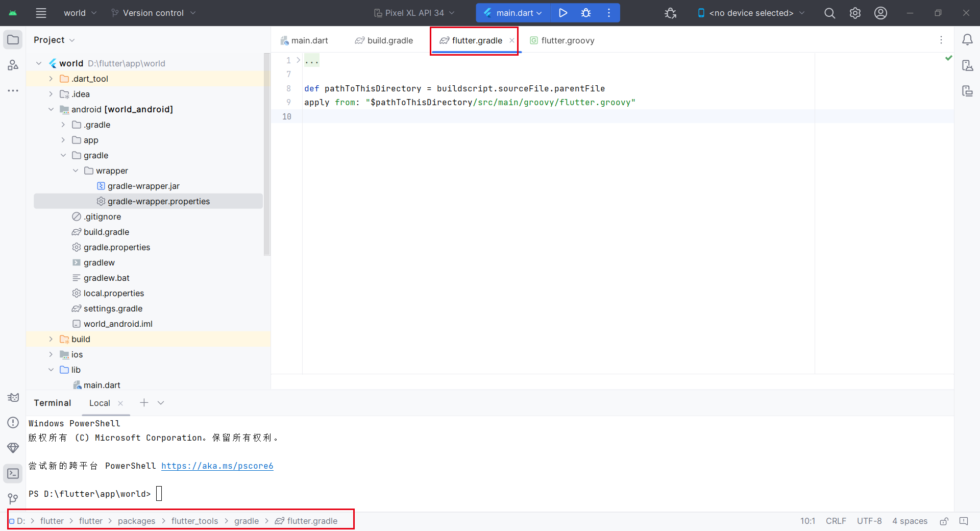This screenshot has width=980, height=531.
Task: Click the reader mode status bar icon
Action: click(964, 521)
